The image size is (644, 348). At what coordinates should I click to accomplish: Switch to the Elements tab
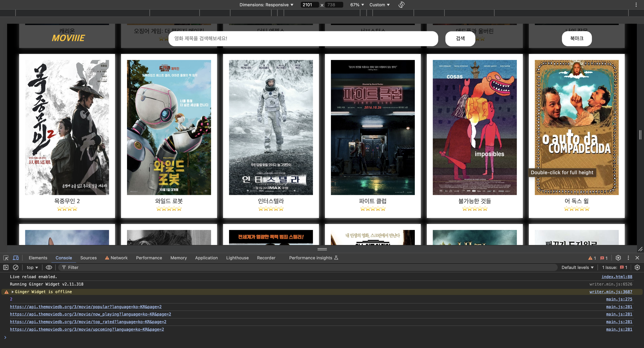[38, 258]
